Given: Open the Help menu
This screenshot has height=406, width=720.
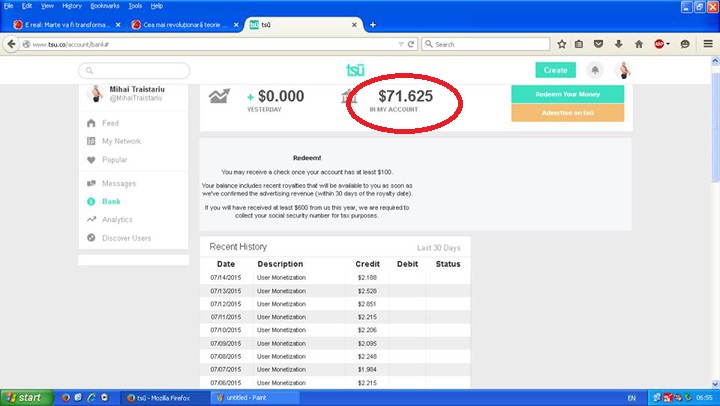Looking at the screenshot, I should point(157,6).
